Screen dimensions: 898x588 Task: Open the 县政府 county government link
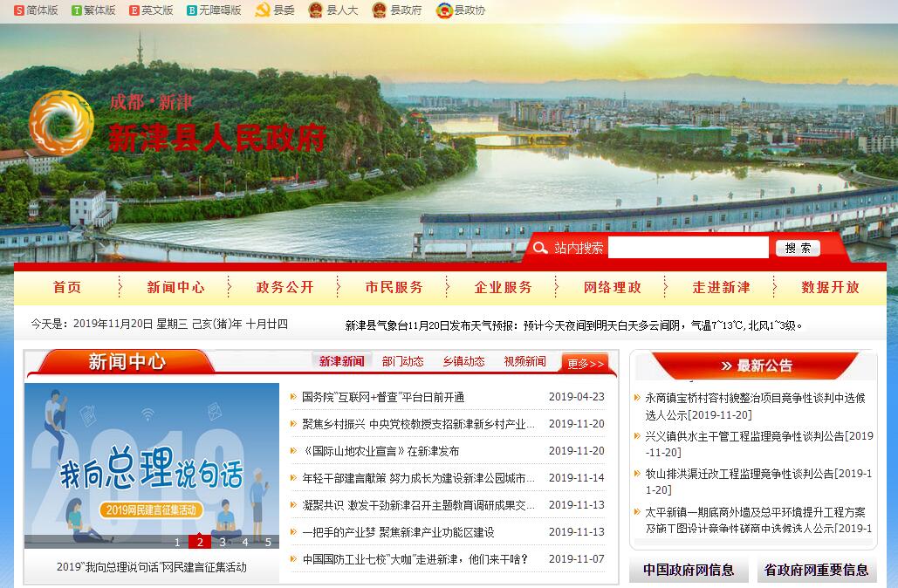tap(397, 10)
